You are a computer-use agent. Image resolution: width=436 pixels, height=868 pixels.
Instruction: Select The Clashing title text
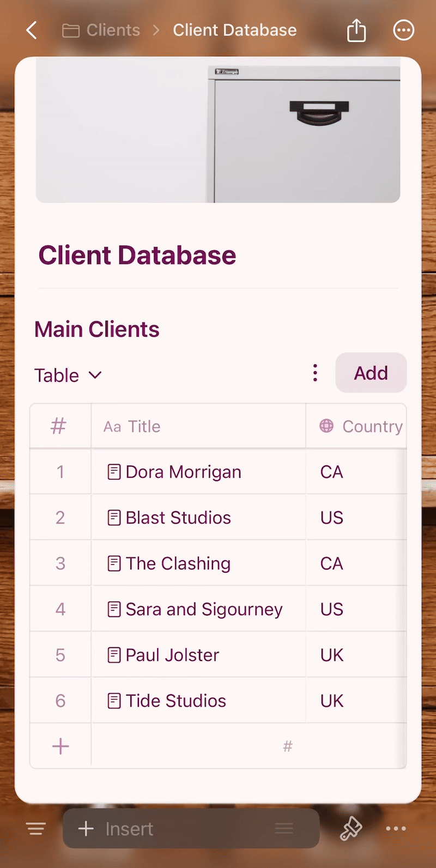coord(178,563)
